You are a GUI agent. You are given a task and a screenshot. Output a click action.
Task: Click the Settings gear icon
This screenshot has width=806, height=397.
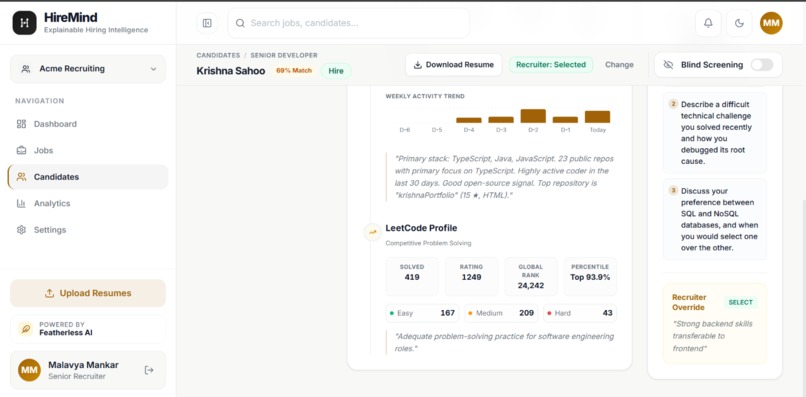tap(21, 230)
